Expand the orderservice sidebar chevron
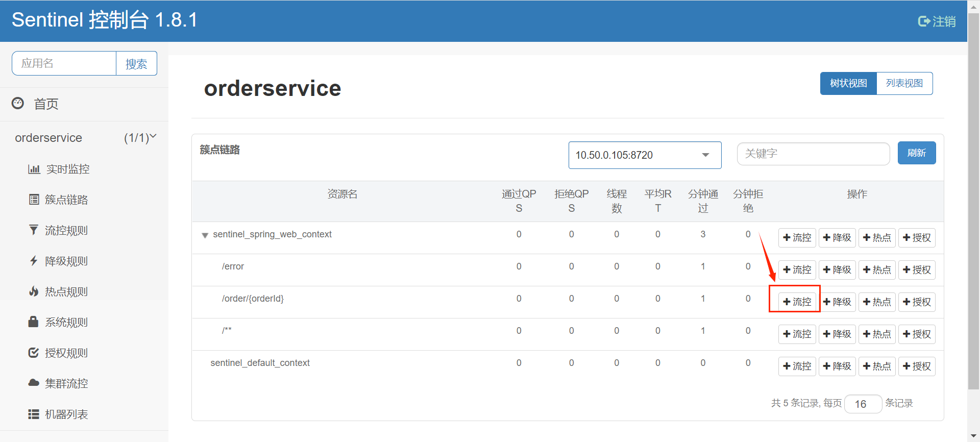Image resolution: width=980 pixels, height=442 pixels. coord(153,137)
